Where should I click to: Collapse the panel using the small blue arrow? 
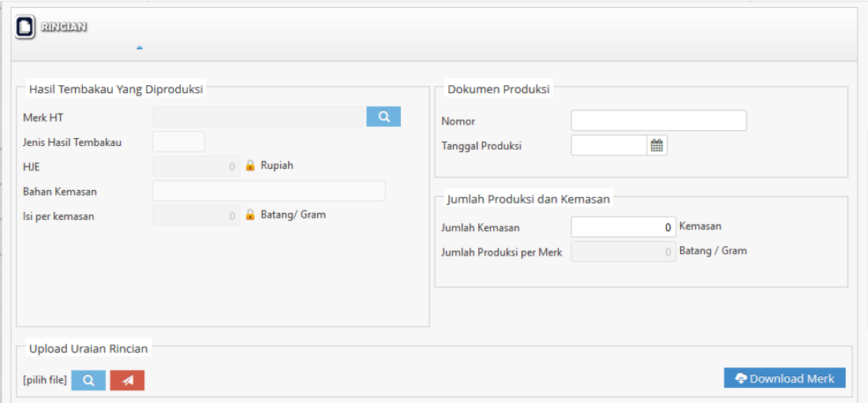click(x=140, y=47)
